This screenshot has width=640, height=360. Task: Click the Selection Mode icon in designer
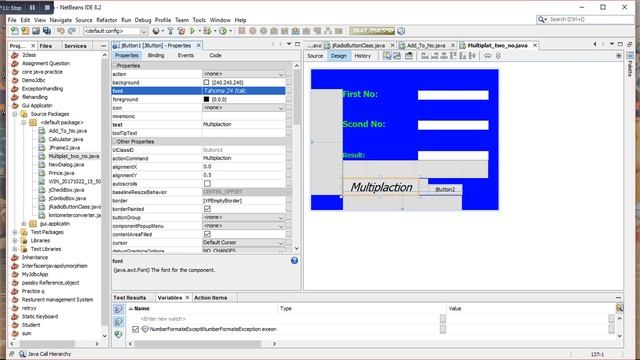pos(387,56)
